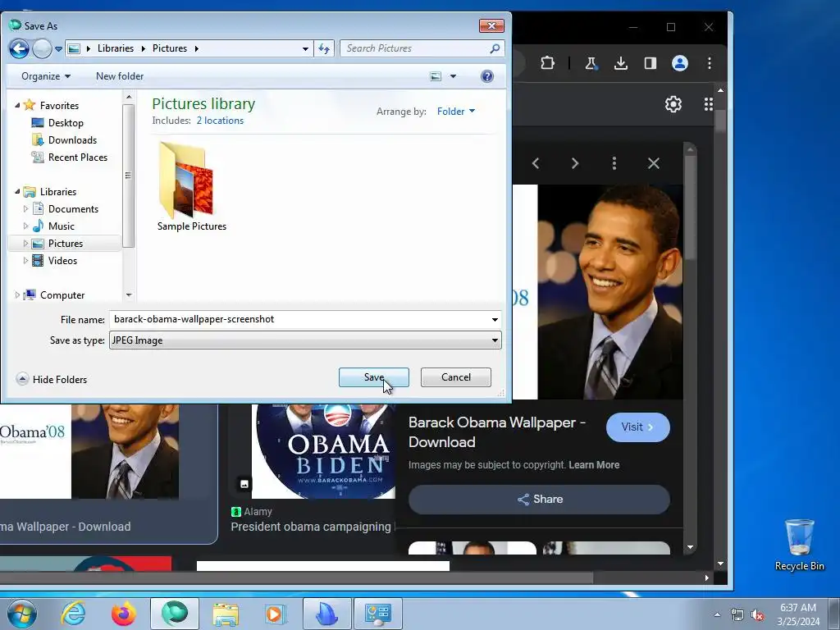Show hidden tray icons arrow
Viewport: 840px width, 630px height.
(x=717, y=614)
